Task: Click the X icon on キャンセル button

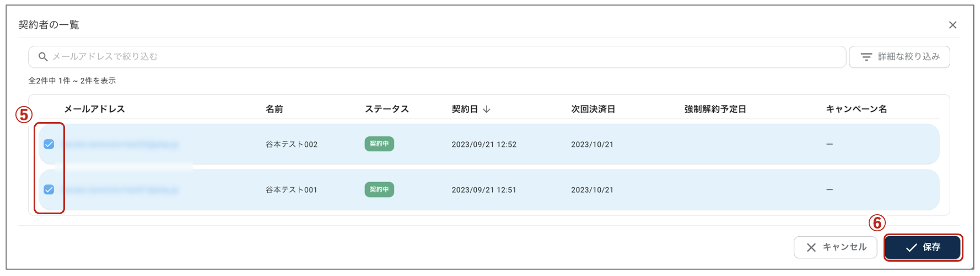Action: (811, 247)
